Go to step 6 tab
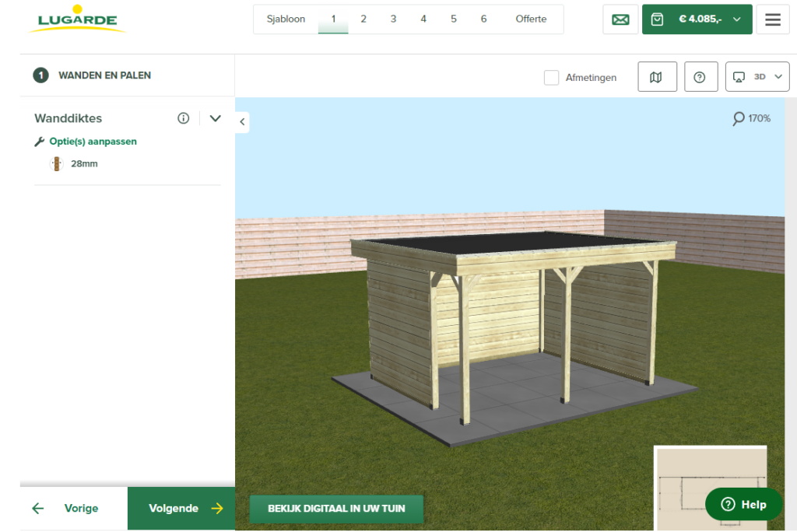 pyautogui.click(x=483, y=19)
